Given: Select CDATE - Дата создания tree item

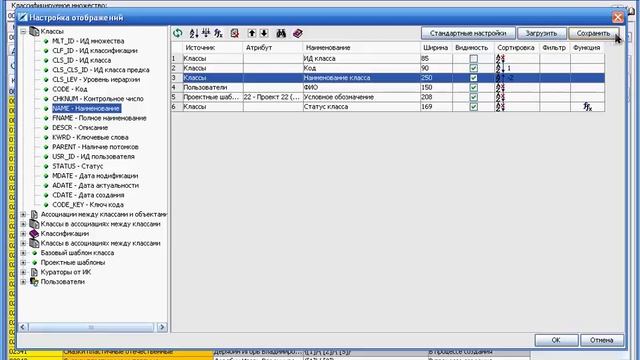Looking at the screenshot, I should [88, 195].
